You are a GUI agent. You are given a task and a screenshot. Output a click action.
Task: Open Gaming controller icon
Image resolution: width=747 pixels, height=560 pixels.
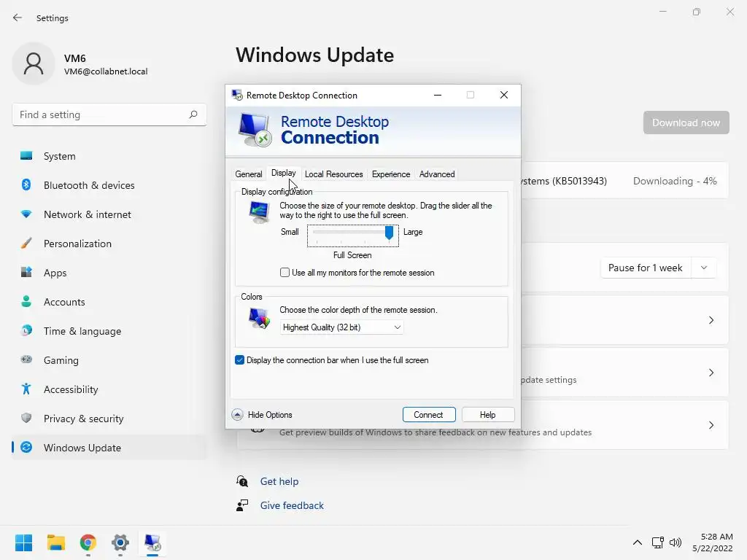pyautogui.click(x=26, y=359)
